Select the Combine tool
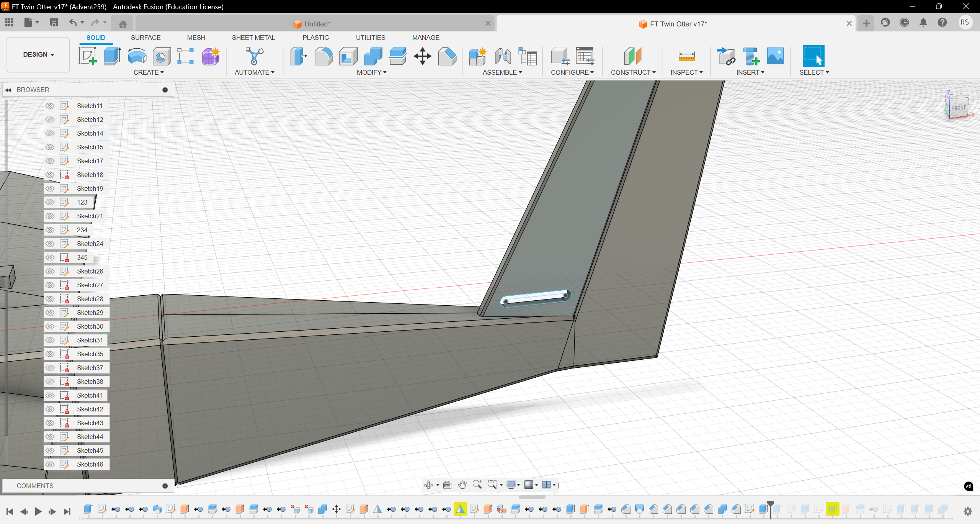Viewport: 980px width, 524px height. pyautogui.click(x=373, y=56)
